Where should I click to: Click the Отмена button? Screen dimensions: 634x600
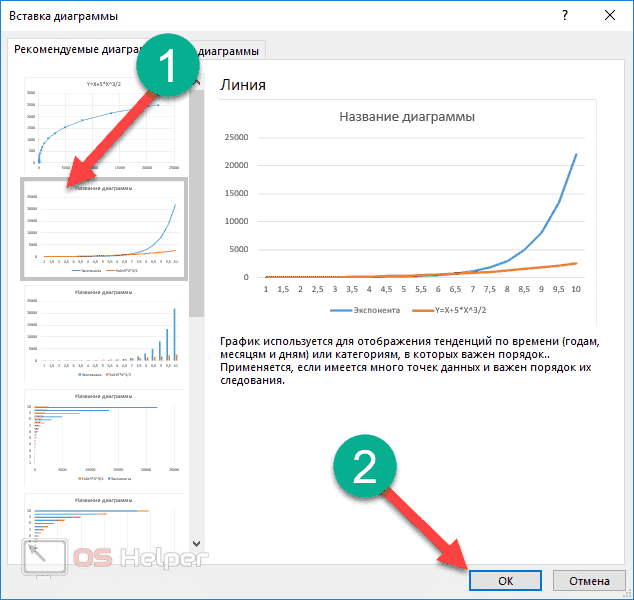pos(589,581)
